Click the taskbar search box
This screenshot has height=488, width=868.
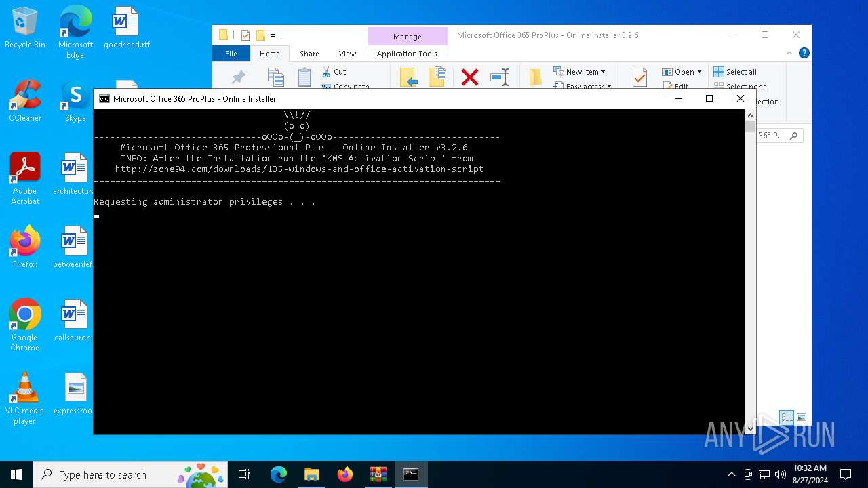(130, 474)
